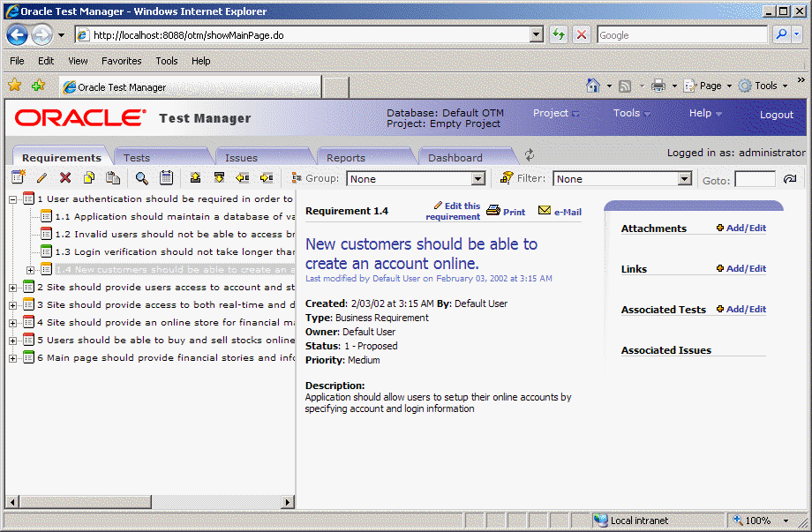Click the browser refresh green arrows icon
The image size is (812, 532).
(558, 34)
